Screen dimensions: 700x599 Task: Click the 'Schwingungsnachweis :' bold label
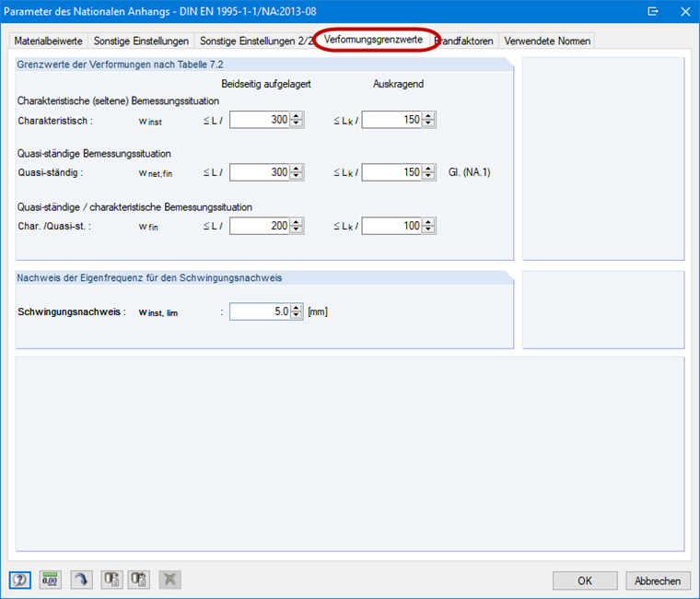click(x=72, y=311)
